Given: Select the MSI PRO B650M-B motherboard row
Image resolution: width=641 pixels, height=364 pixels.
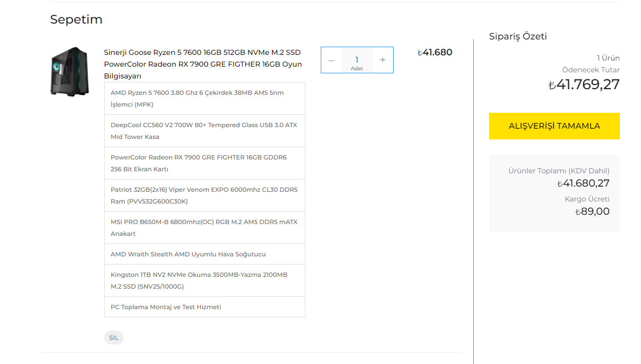Looking at the screenshot, I should tap(205, 228).
